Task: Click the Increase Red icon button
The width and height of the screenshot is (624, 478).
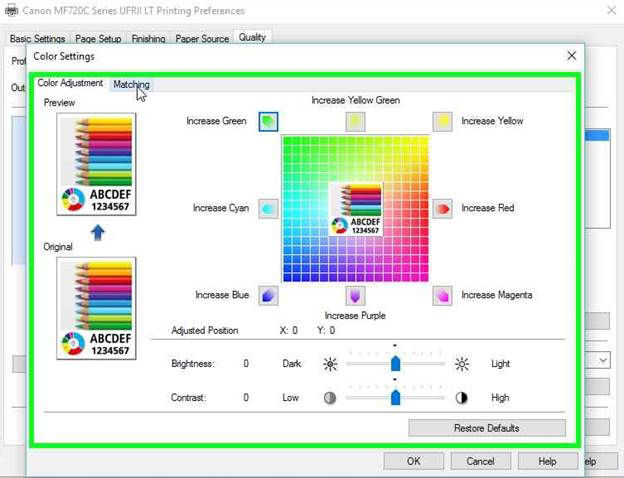Action: click(443, 209)
